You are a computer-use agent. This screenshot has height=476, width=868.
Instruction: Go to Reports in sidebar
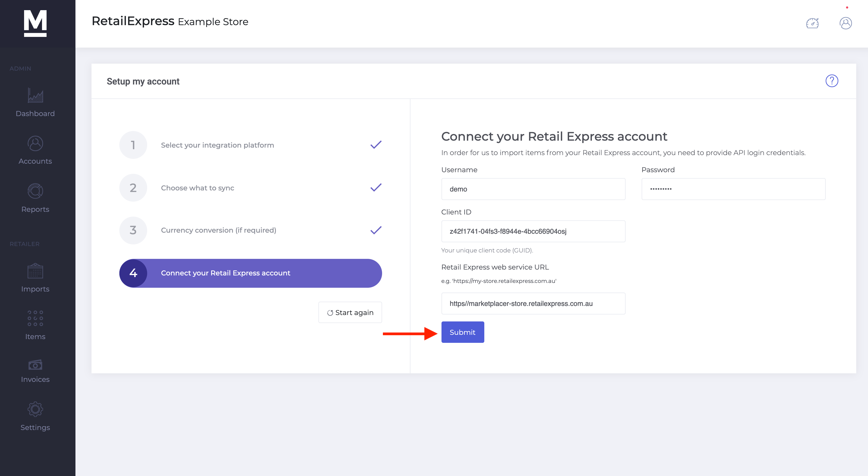(35, 209)
